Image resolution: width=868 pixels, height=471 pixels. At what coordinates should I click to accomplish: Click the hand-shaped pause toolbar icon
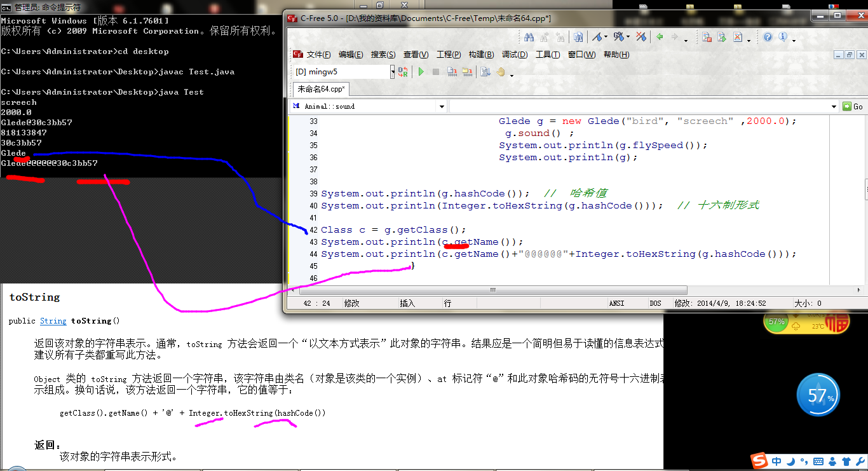502,71
